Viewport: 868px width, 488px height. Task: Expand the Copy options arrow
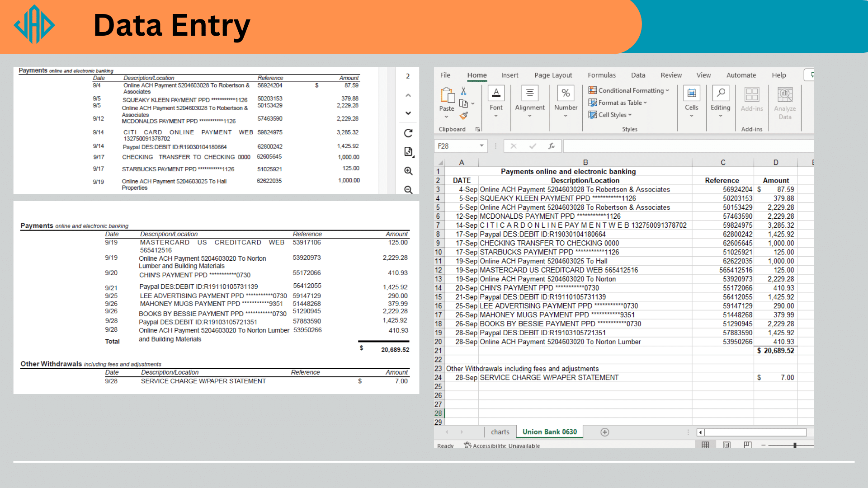pyautogui.click(x=473, y=103)
